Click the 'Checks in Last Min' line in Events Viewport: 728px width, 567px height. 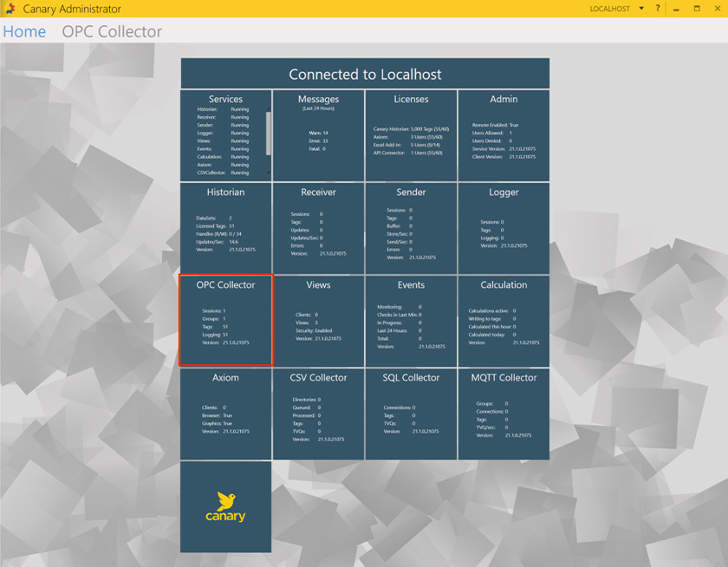(400, 315)
